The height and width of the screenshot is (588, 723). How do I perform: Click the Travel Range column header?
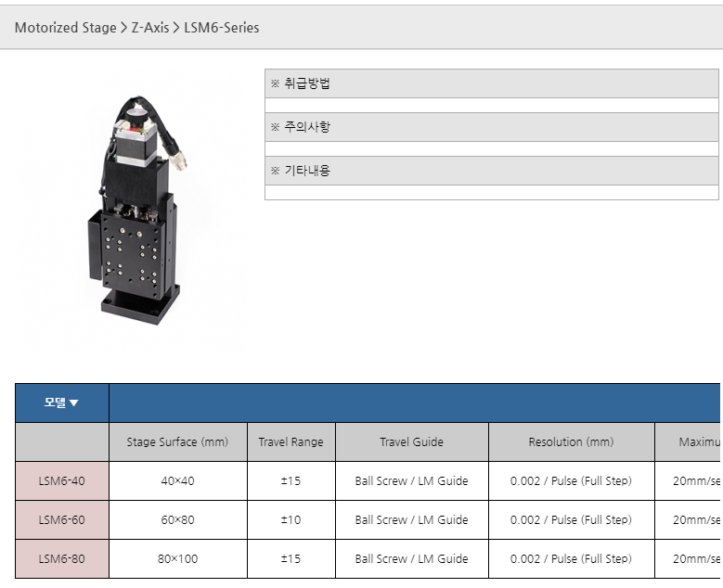pos(290,442)
